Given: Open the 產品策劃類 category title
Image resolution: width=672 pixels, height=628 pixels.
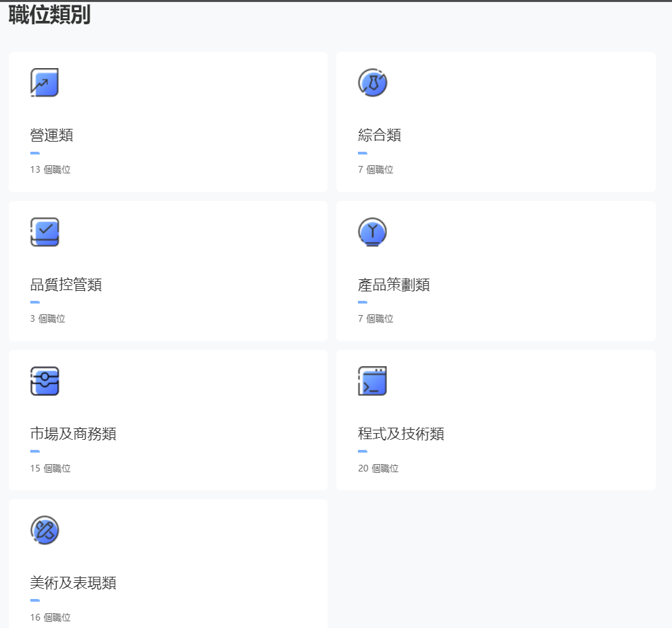Looking at the screenshot, I should click(x=394, y=285).
